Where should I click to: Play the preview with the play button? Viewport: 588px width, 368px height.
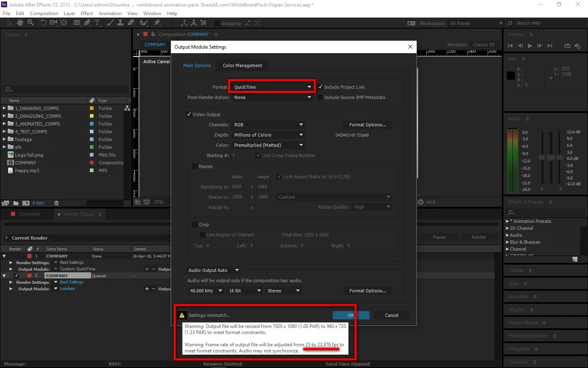[x=530, y=46]
